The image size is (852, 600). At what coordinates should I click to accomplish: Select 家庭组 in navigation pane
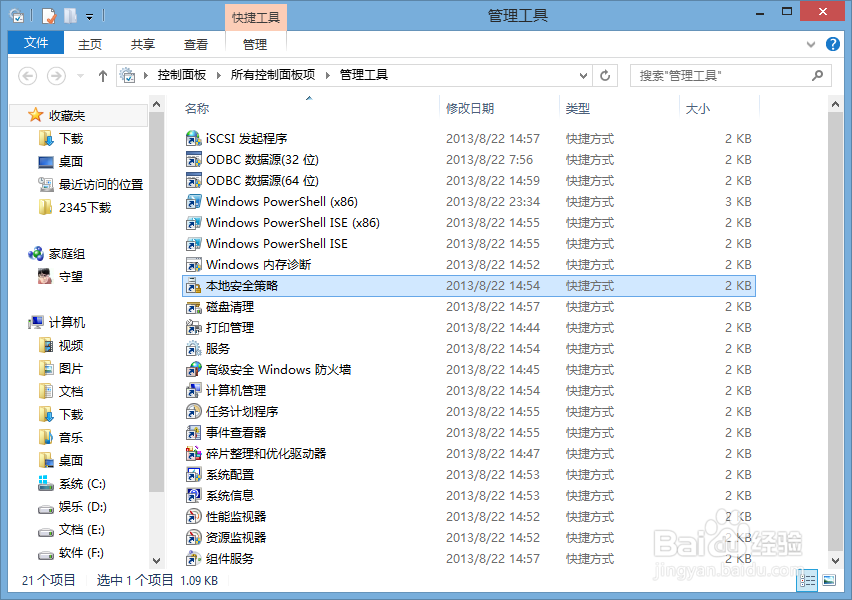click(67, 254)
